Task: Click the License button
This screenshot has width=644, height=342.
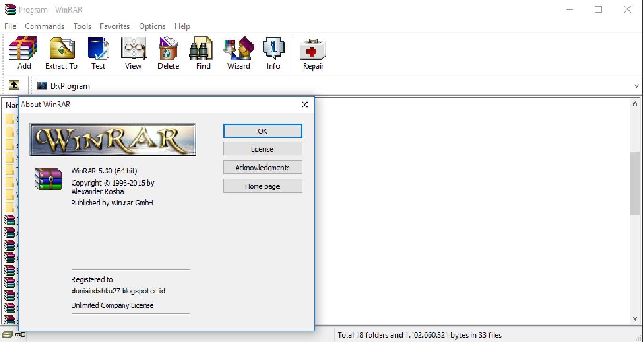Action: click(x=263, y=149)
